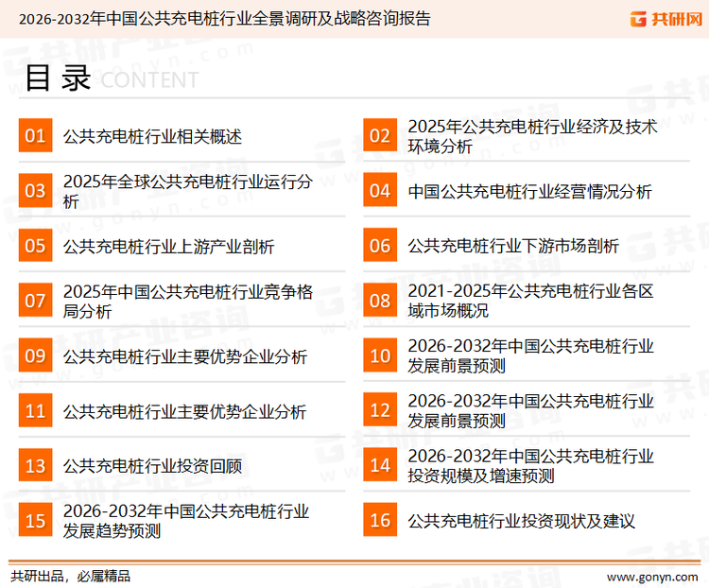Click the orange 15 number box

pos(35,520)
